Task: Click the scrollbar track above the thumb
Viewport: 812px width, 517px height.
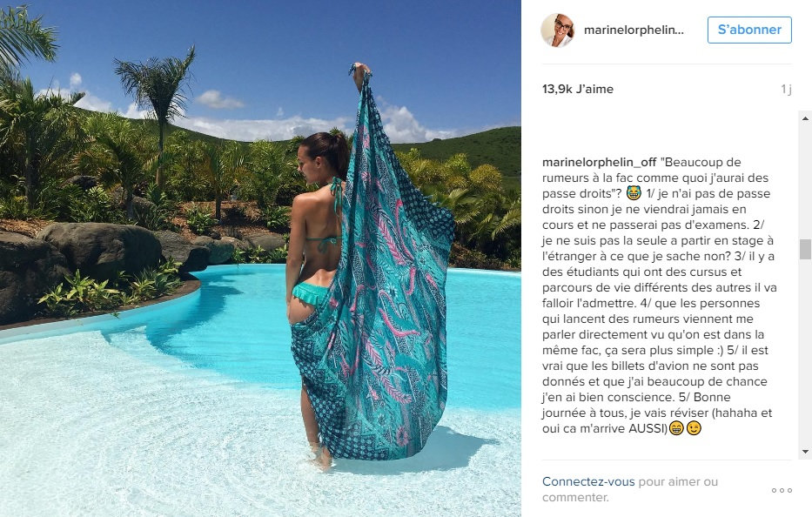Action: pos(805,183)
